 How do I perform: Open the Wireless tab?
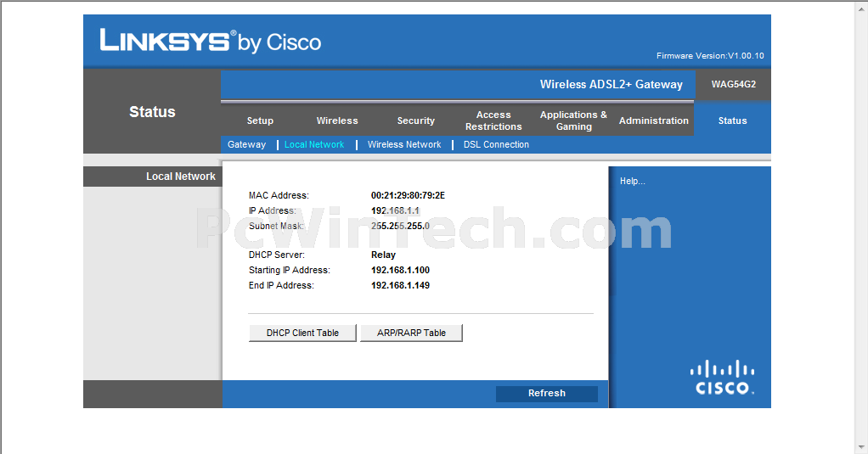click(337, 121)
